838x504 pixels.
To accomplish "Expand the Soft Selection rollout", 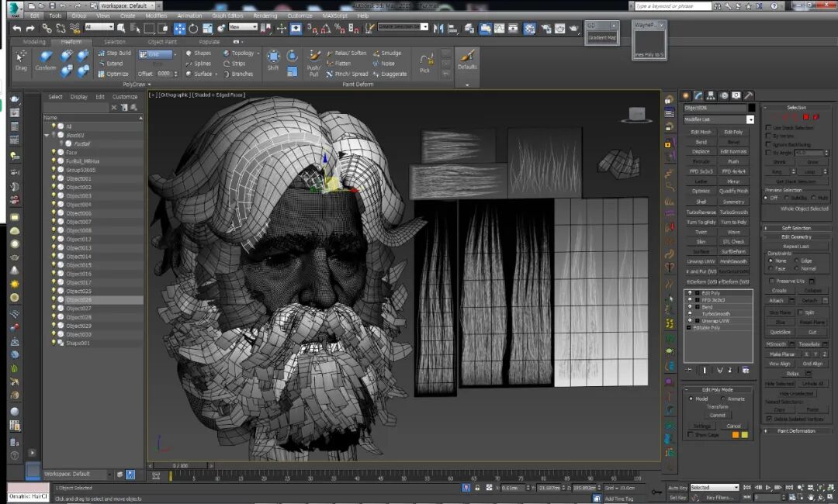I will (796, 228).
